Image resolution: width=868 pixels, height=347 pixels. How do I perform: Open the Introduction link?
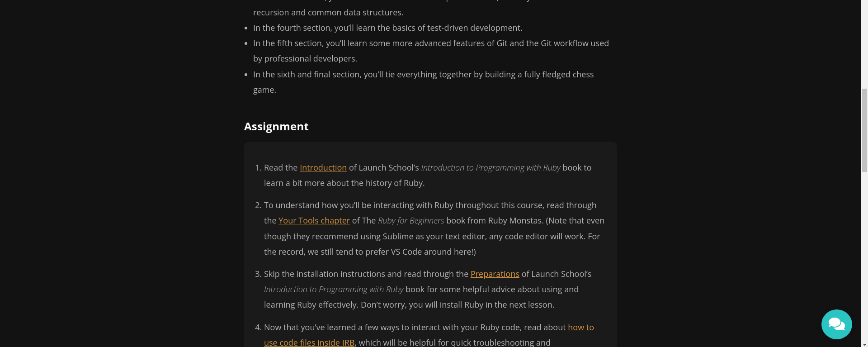pos(323,167)
